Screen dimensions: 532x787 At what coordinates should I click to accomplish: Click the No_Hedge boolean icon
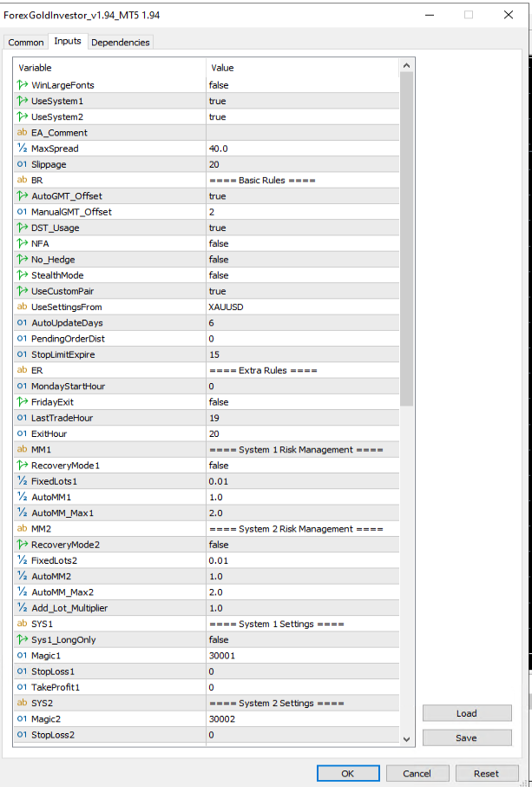click(22, 260)
